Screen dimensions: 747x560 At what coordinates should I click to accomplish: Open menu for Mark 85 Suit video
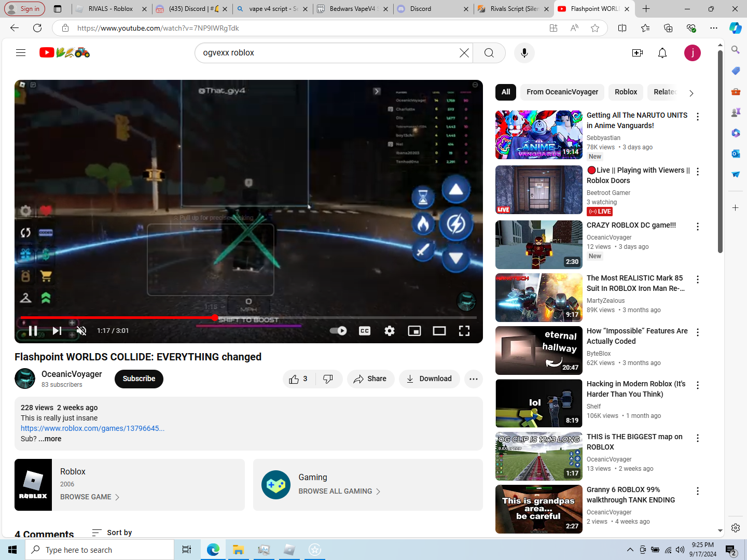click(x=698, y=279)
